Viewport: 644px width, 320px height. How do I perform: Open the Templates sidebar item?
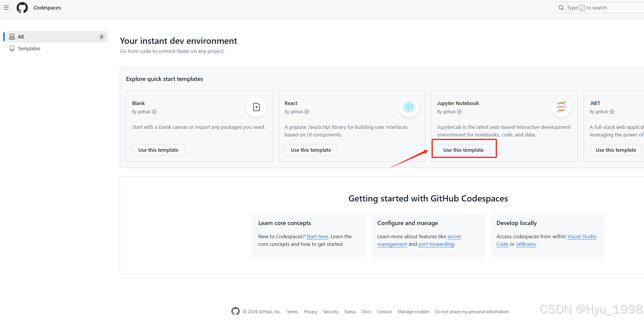pos(57,49)
